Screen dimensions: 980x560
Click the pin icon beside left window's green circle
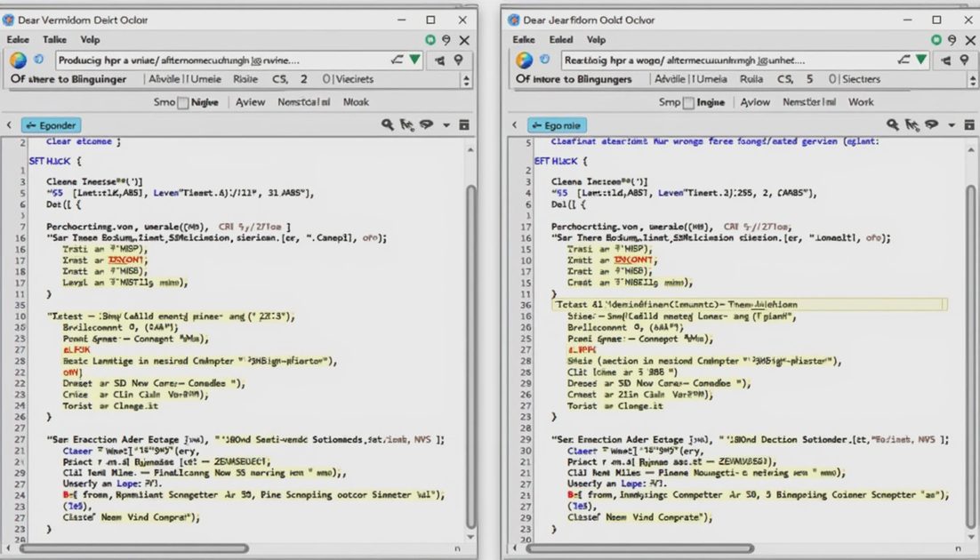coord(446,39)
